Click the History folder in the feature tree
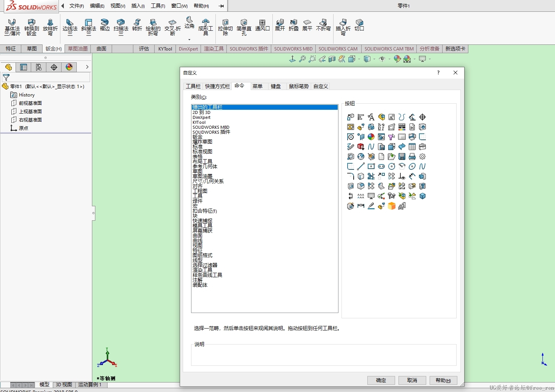This screenshot has height=392, width=555. click(x=27, y=95)
